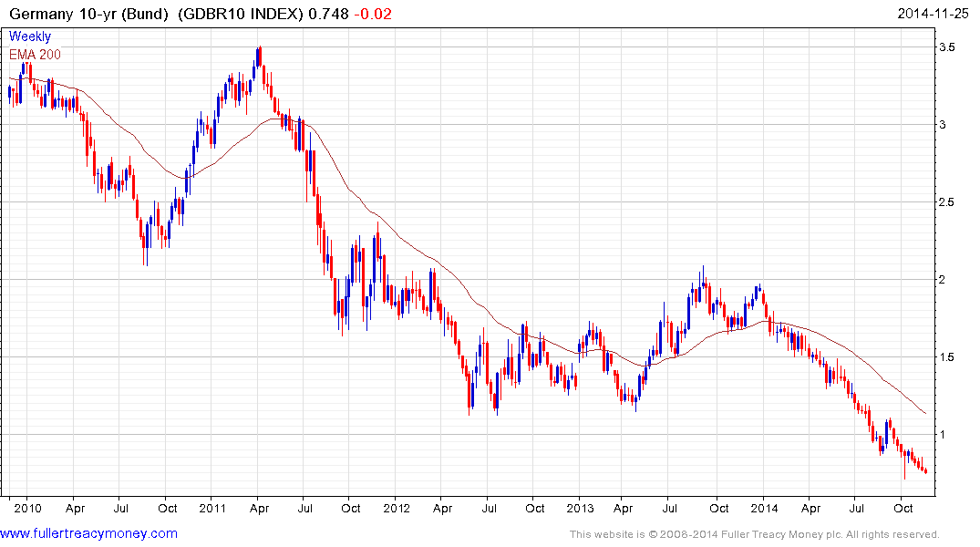Click the chart date '2014-11-25'
Viewport: 980px width, 547px height.
click(x=933, y=14)
